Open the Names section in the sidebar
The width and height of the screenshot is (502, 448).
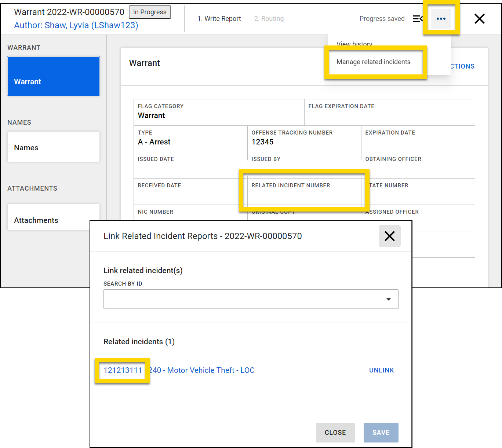[53, 147]
